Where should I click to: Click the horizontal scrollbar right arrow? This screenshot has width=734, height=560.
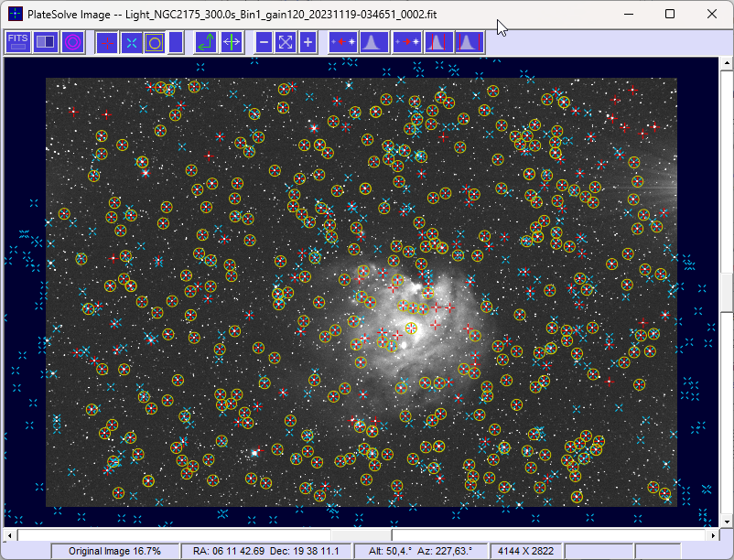[713, 534]
